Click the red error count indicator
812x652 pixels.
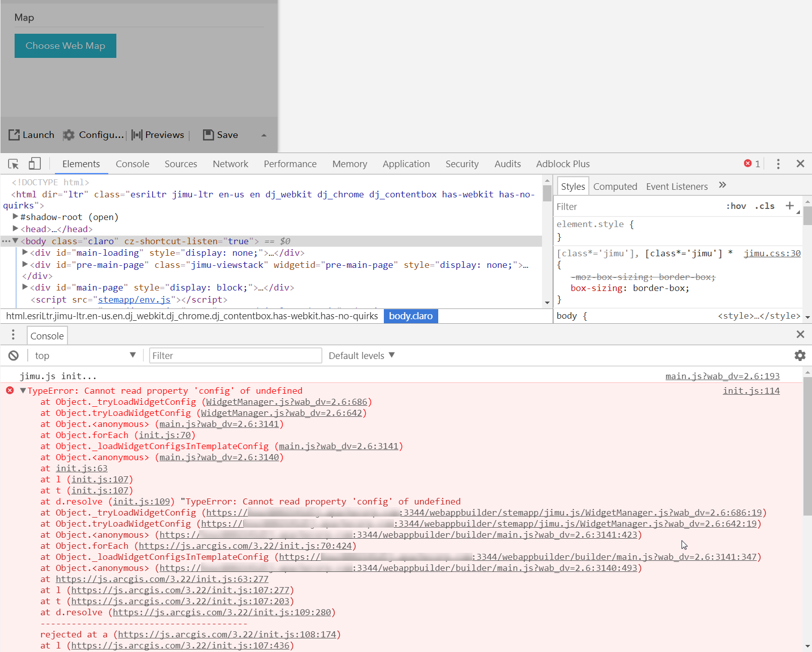pyautogui.click(x=752, y=164)
